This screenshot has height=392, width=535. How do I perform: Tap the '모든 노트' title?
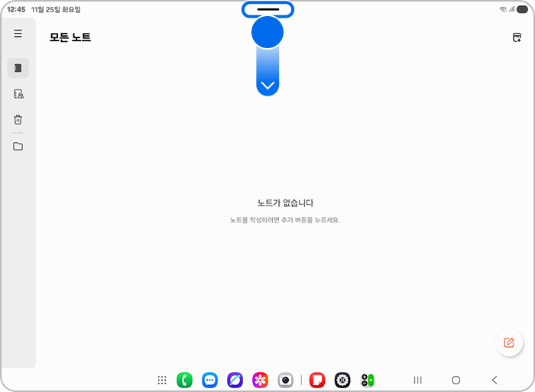pos(70,37)
